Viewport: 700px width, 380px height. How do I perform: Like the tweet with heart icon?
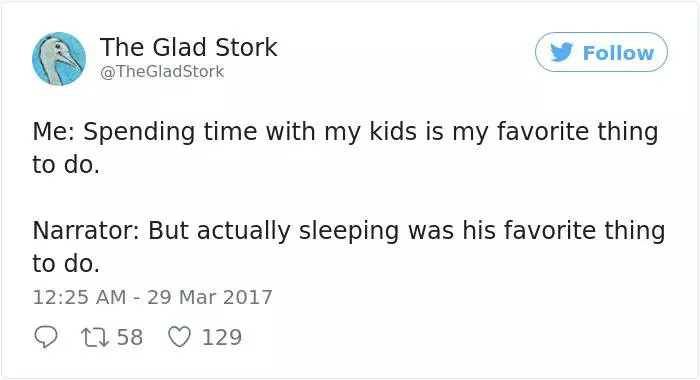179,337
